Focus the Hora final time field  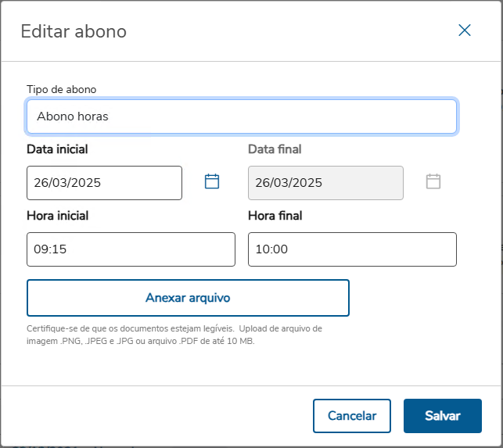coord(352,249)
